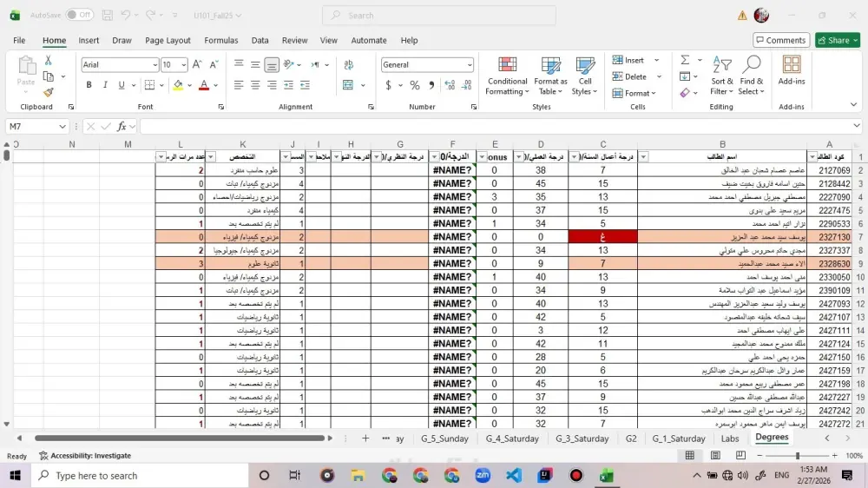
Task: Open Format as Table gallery
Action: point(550,76)
